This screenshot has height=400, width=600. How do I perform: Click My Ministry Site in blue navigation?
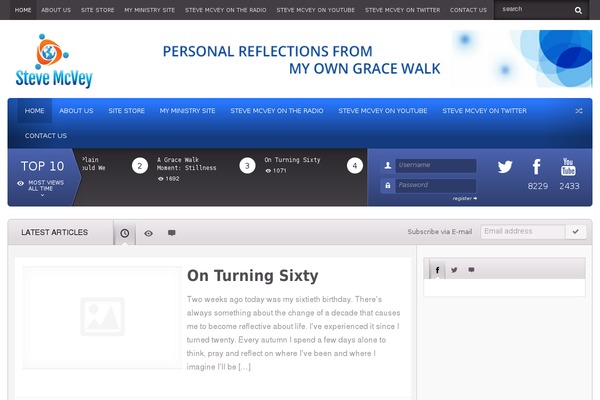(x=188, y=111)
